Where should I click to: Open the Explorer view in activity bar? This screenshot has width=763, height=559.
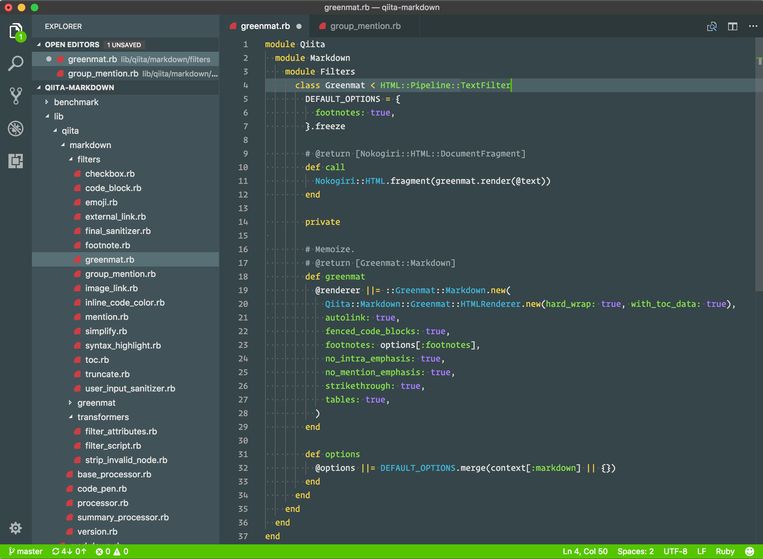click(16, 32)
